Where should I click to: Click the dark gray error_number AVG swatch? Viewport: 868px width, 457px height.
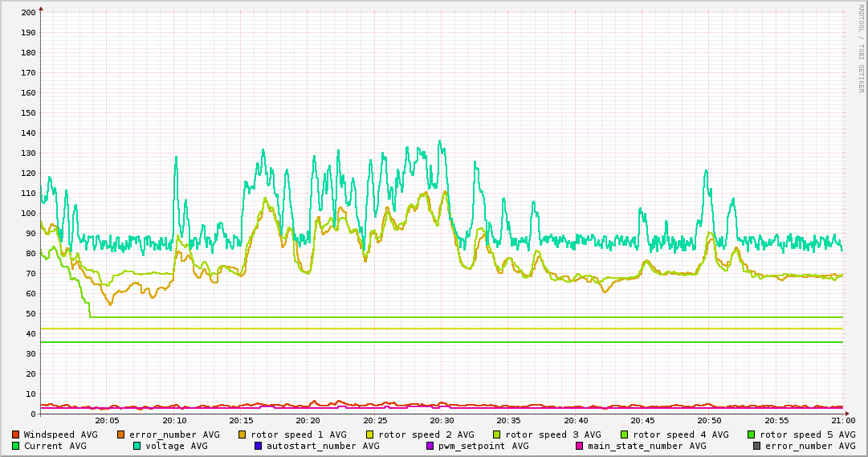click(x=756, y=446)
